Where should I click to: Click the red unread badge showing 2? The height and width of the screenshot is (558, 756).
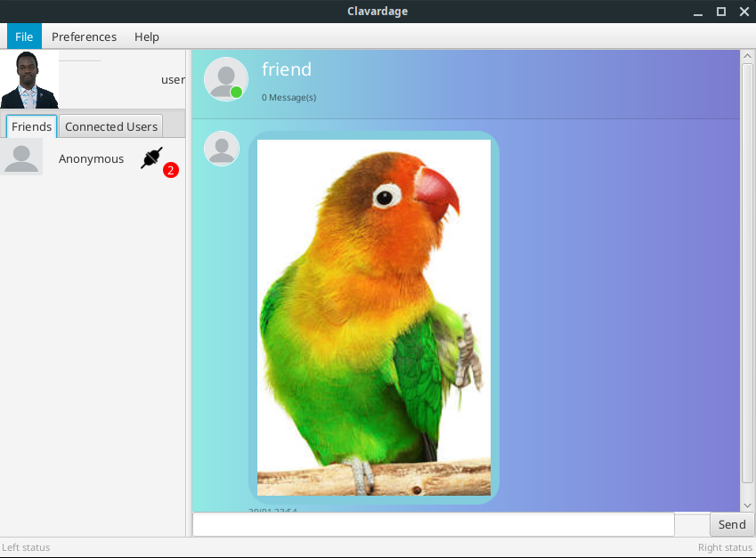[171, 170]
